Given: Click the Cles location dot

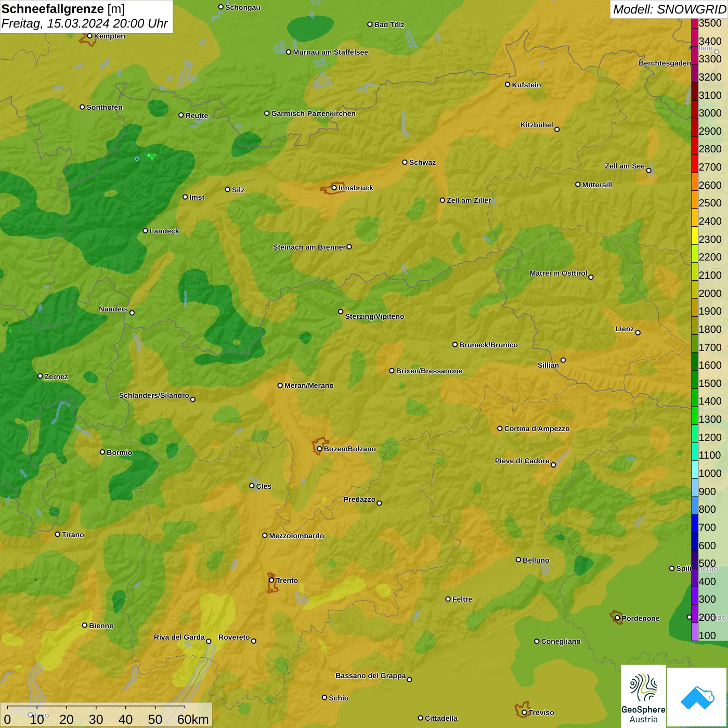Looking at the screenshot, I should (x=252, y=486).
